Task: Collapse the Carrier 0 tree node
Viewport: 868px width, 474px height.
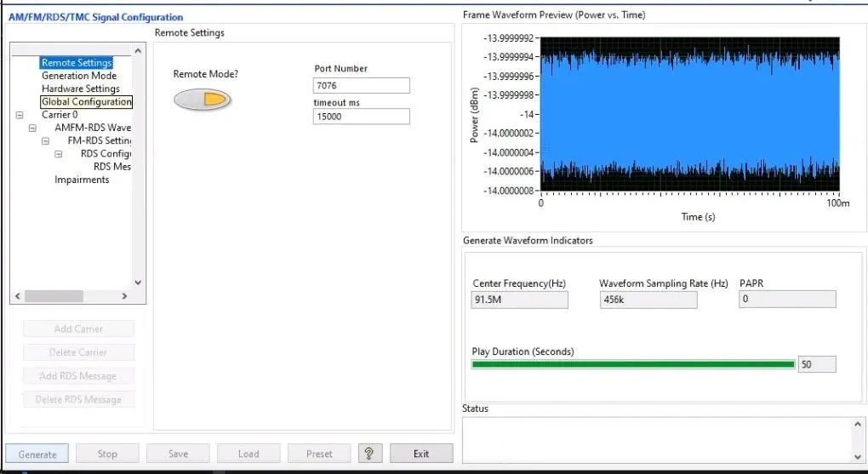Action: [x=20, y=115]
